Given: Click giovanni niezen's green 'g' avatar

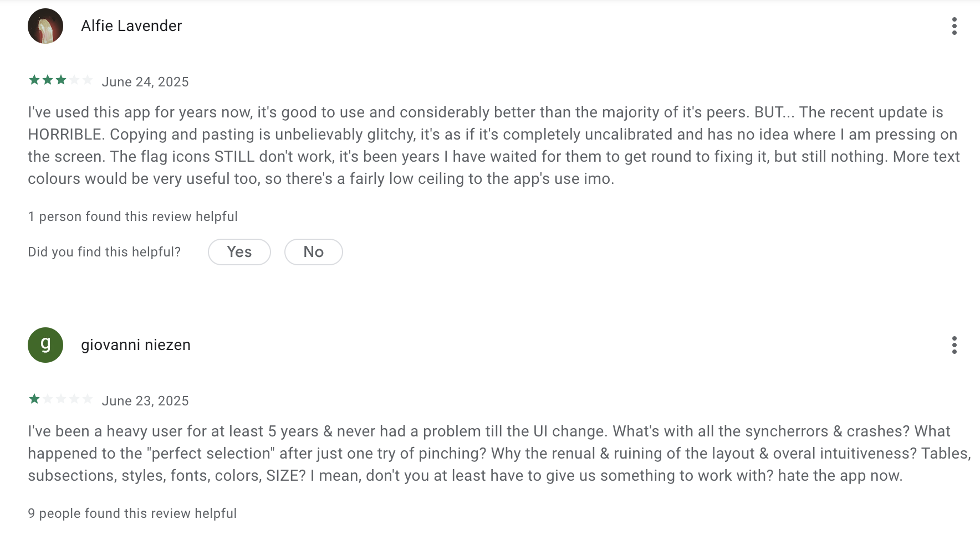Looking at the screenshot, I should point(45,345).
